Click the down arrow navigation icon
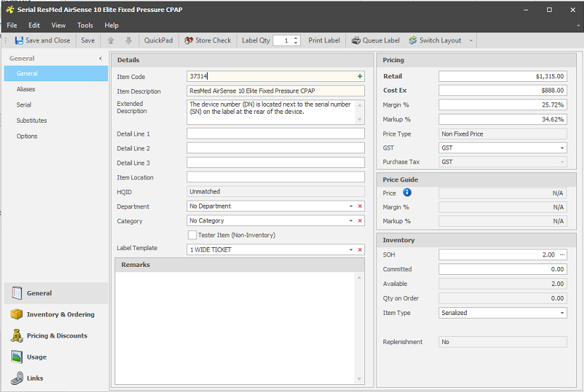This screenshot has width=584, height=392. pos(129,41)
